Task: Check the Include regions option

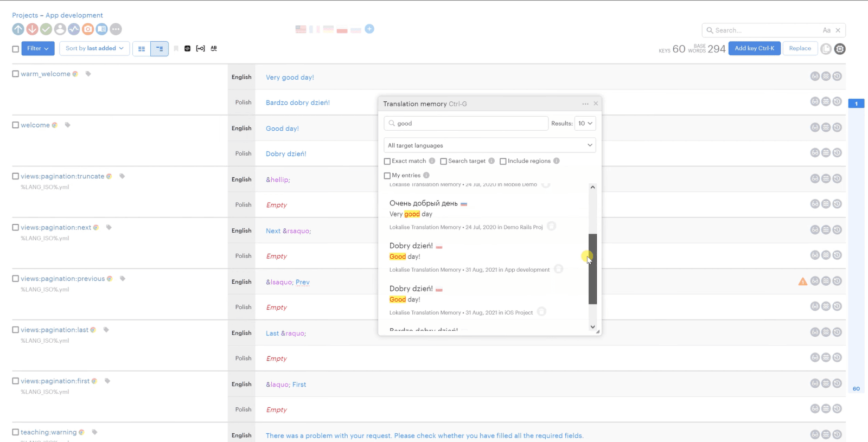Action: pos(503,161)
